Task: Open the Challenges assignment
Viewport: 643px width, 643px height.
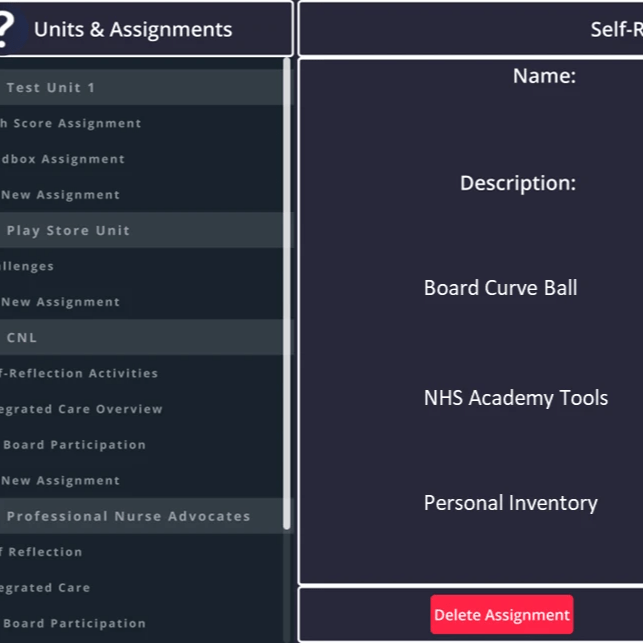Action: point(28,267)
